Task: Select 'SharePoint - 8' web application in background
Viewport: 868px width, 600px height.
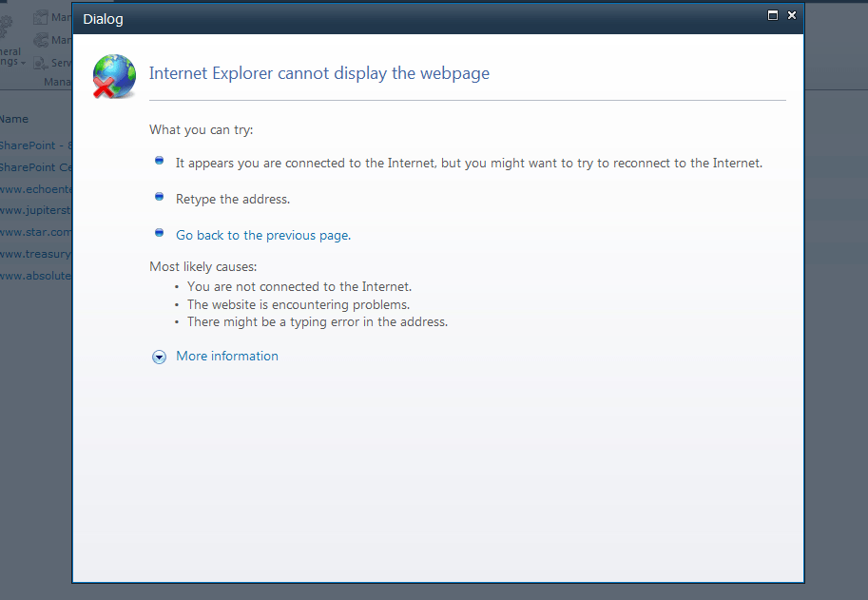Action: [36, 145]
